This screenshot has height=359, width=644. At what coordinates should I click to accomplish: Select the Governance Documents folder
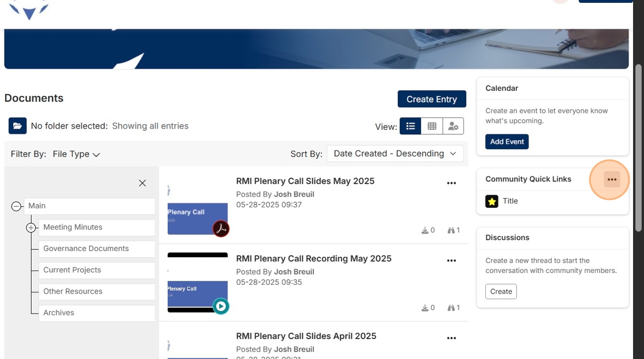pyautogui.click(x=97, y=249)
